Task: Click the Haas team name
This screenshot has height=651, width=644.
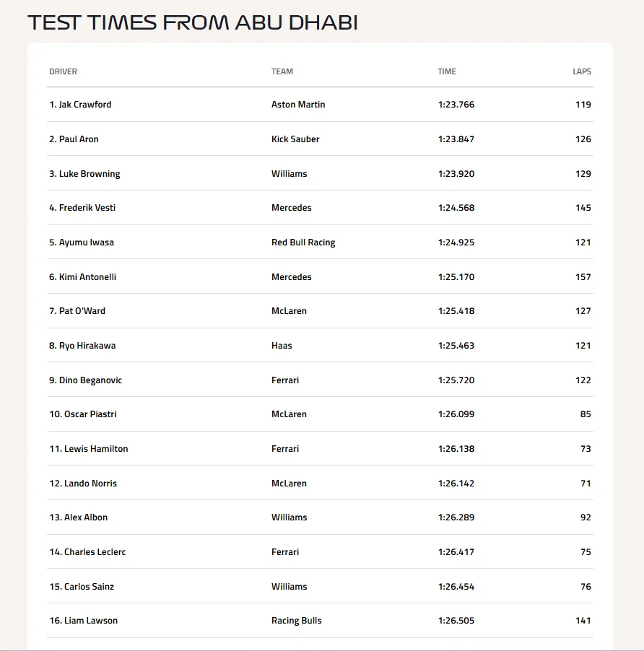Action: click(x=282, y=346)
